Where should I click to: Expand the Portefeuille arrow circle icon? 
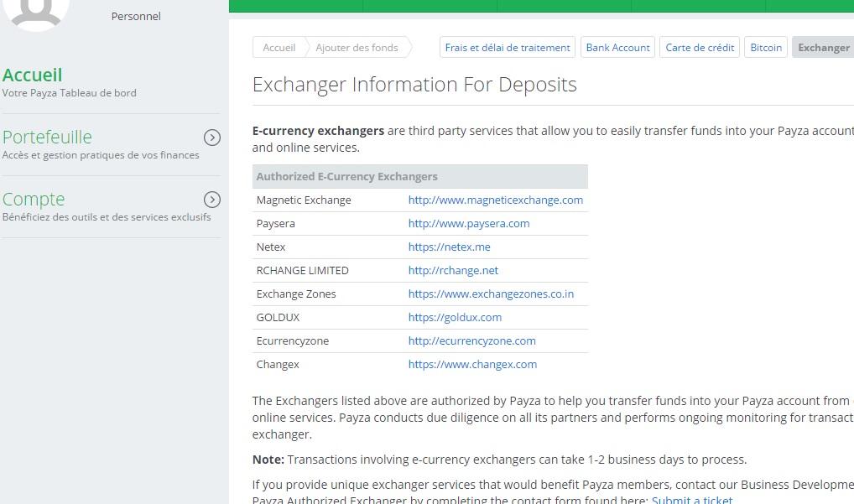point(212,138)
